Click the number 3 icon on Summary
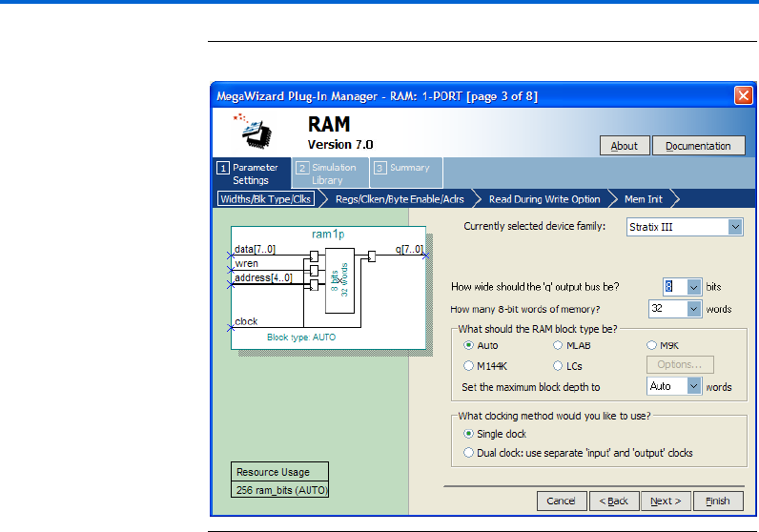Image resolution: width=759 pixels, height=532 pixels. [380, 168]
